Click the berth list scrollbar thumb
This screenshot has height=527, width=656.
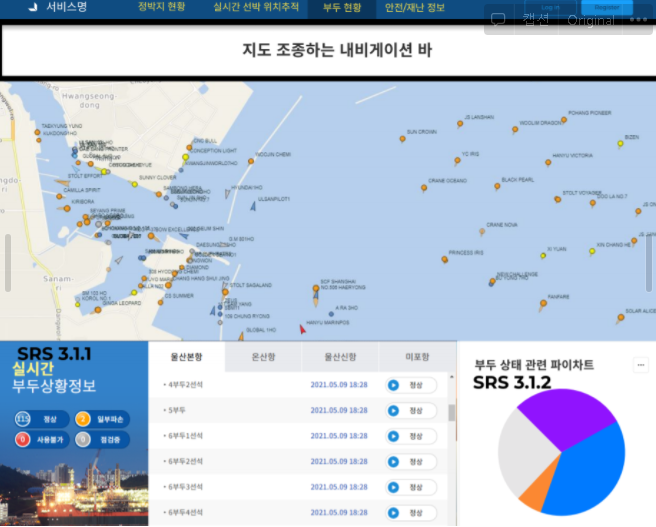pos(451,412)
